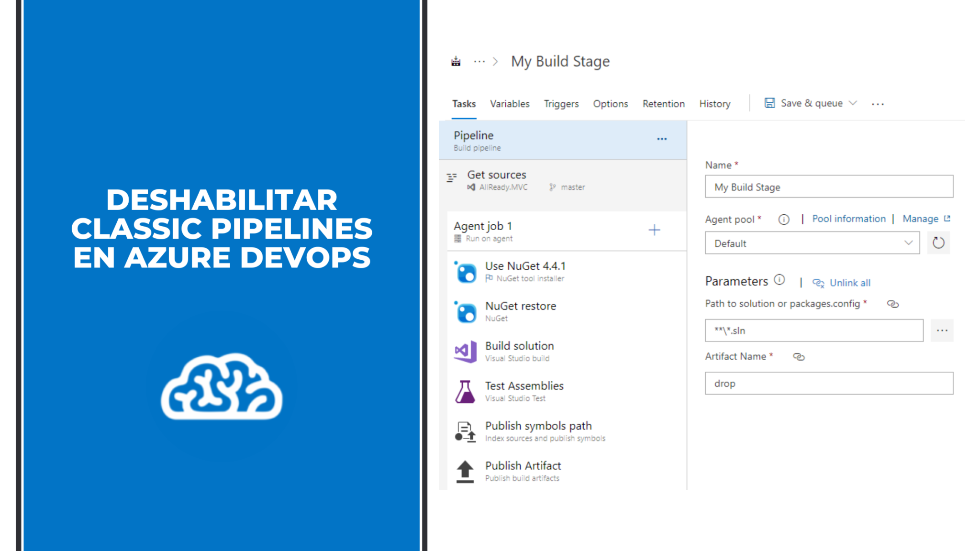Show Agent pool info tooltip icon
This screenshot has height=551, width=980.
tap(783, 219)
